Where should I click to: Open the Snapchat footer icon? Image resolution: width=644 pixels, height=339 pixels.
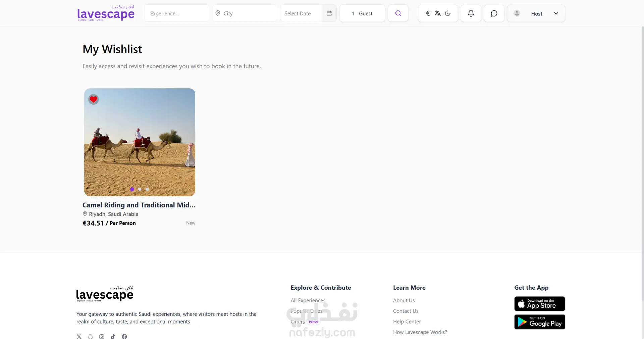point(90,336)
